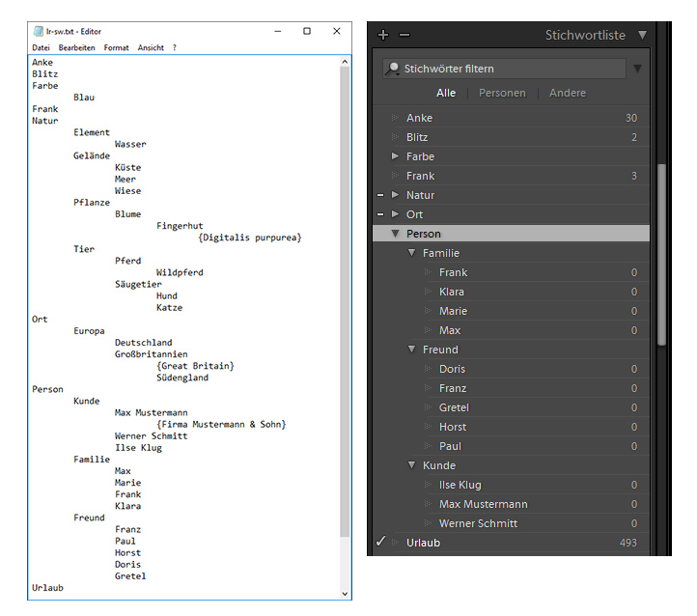This screenshot has height=616, width=697.
Task: Open the Ansicht menu in Editor
Action: [151, 47]
